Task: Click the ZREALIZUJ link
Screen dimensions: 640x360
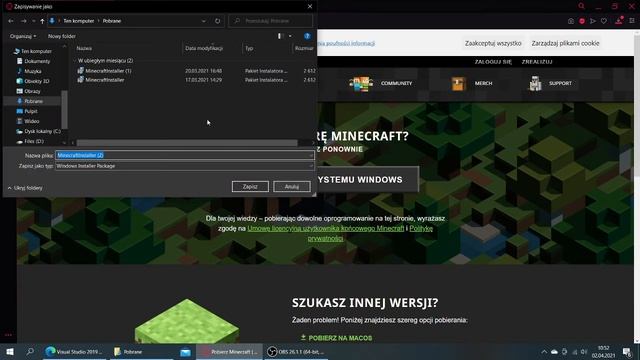Action: (x=537, y=62)
